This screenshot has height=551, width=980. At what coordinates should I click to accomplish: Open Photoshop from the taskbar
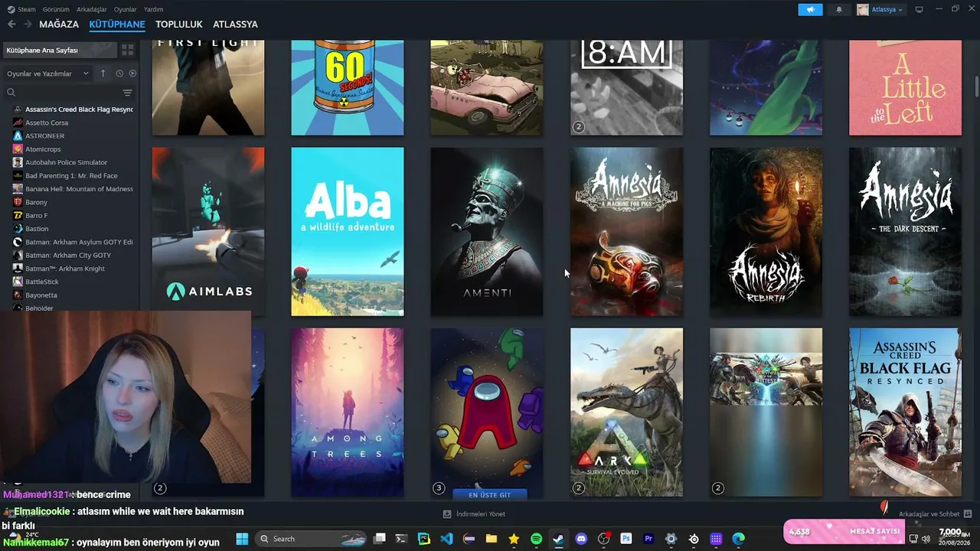click(x=626, y=539)
